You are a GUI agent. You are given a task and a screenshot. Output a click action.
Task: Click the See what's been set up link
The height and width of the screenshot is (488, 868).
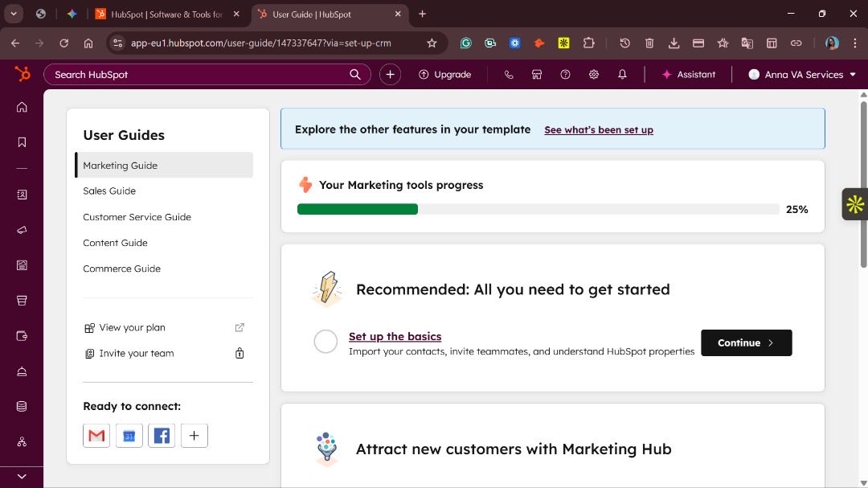pos(599,129)
